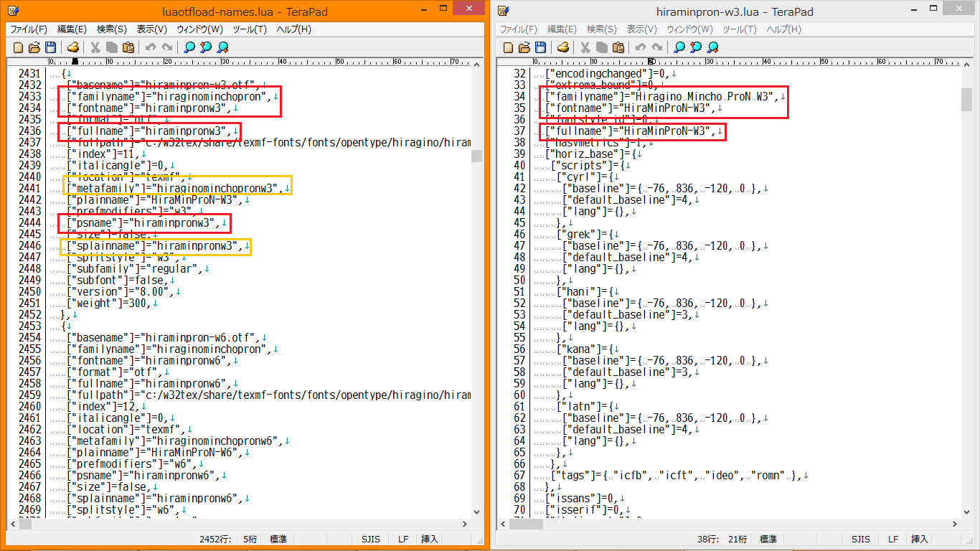Click Copy icon in hiraminpron-w3.lua window
Viewport: 980px width, 551px height.
[601, 47]
